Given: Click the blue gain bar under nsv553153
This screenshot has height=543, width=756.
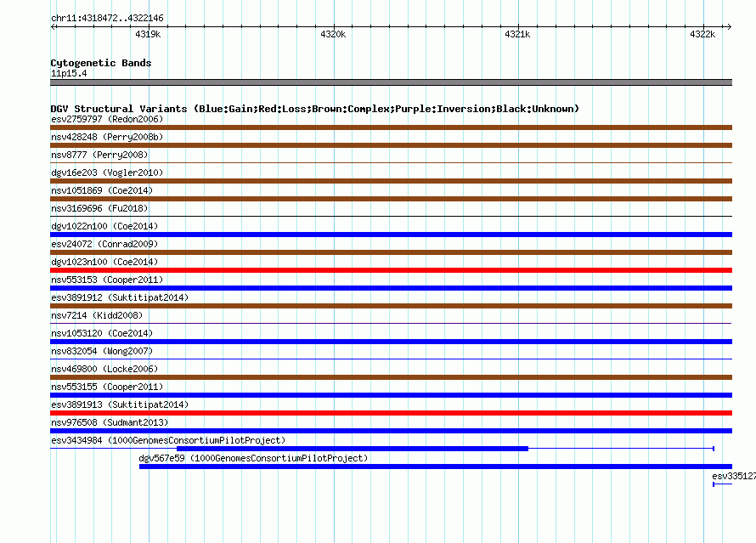Looking at the screenshot, I should click(x=391, y=288).
